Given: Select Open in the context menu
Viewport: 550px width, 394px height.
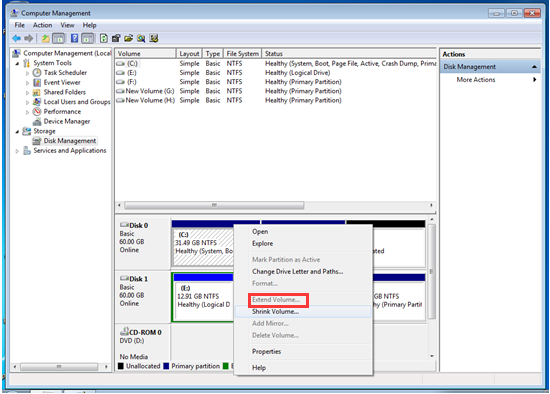Looking at the screenshot, I should (303, 232).
